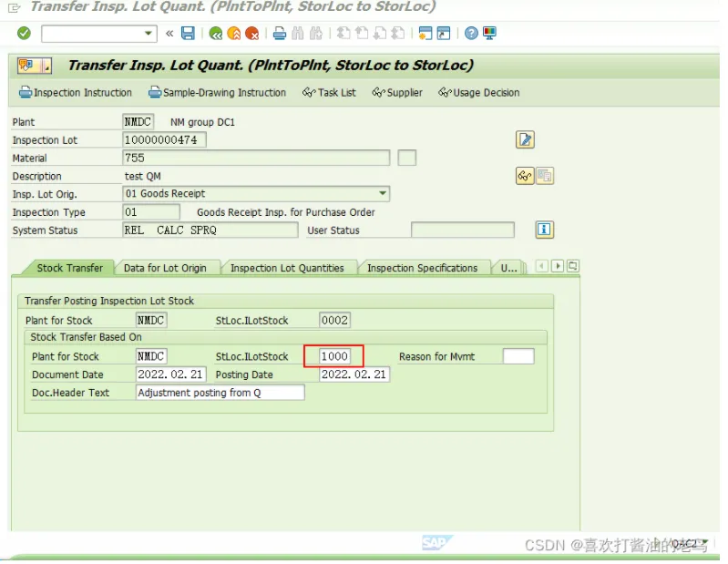Click the Inspection Instruction button
Screen dimensions: 728x564
[x=76, y=93]
